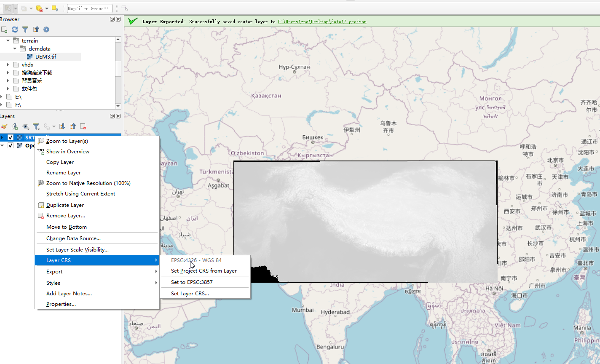Collapse the demdata folder
This screenshot has height=364, width=600.
tap(15, 49)
